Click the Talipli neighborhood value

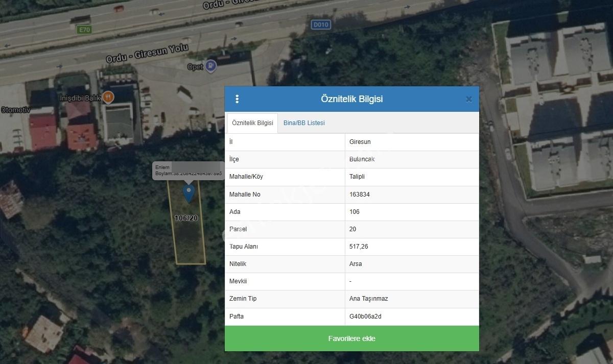click(x=357, y=177)
